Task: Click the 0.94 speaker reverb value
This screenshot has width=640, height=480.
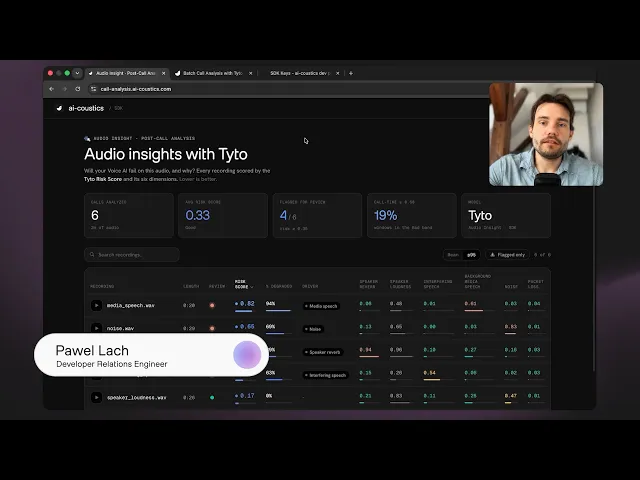Action: pyautogui.click(x=365, y=350)
